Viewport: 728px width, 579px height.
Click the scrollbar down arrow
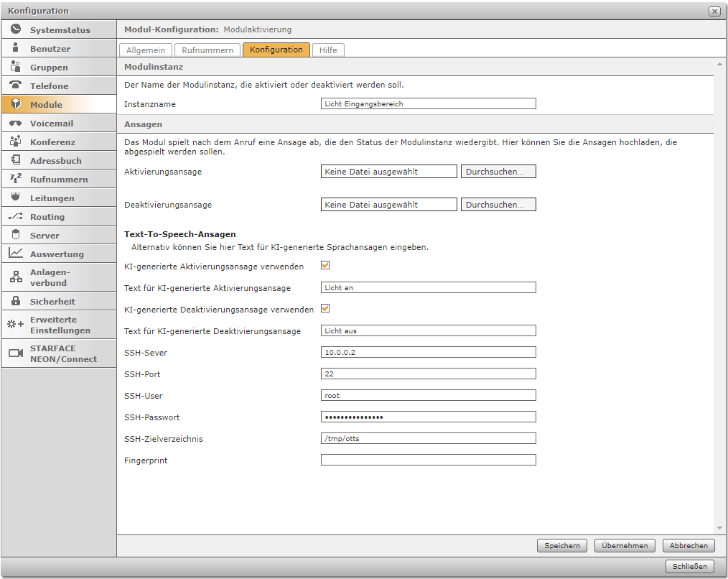(x=719, y=528)
